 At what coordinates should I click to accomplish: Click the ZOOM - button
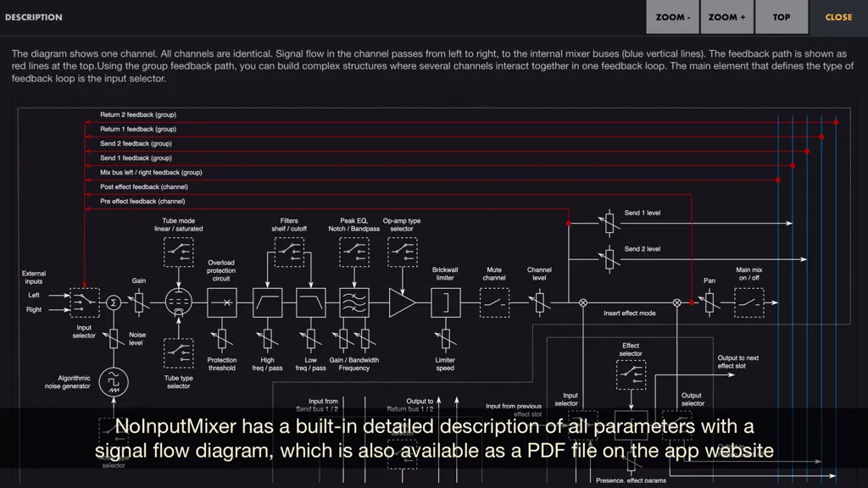click(x=672, y=17)
